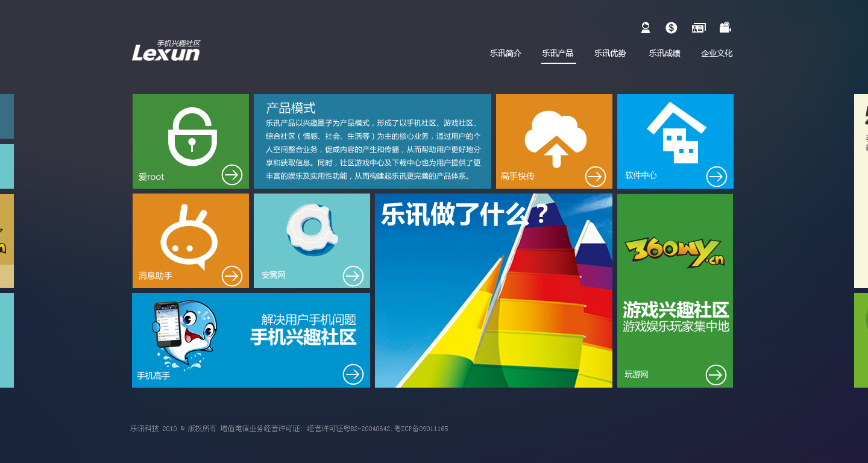Screen dimensions: 868x463
Task: Open the 乐讯做了什么 sailboat banner
Action: click(x=493, y=291)
